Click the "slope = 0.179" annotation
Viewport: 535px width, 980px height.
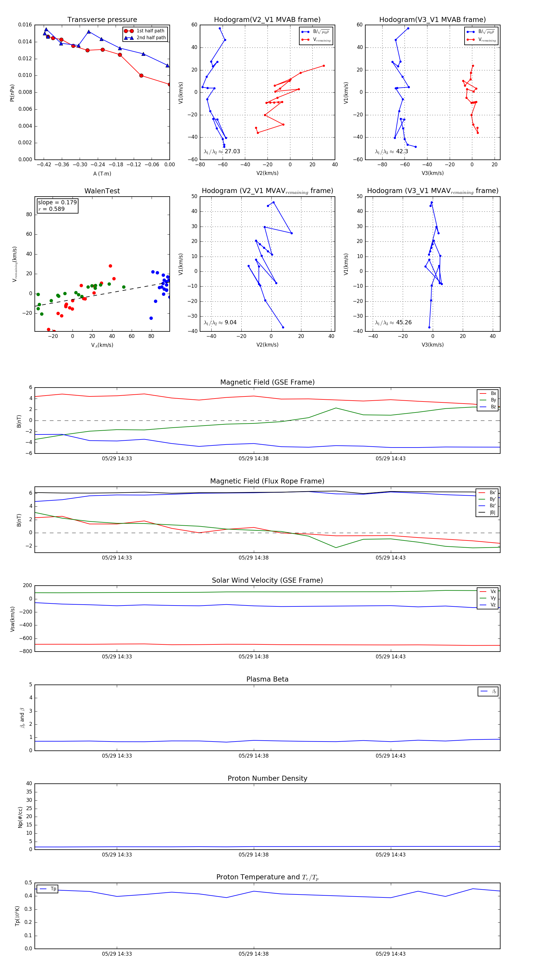(57, 203)
